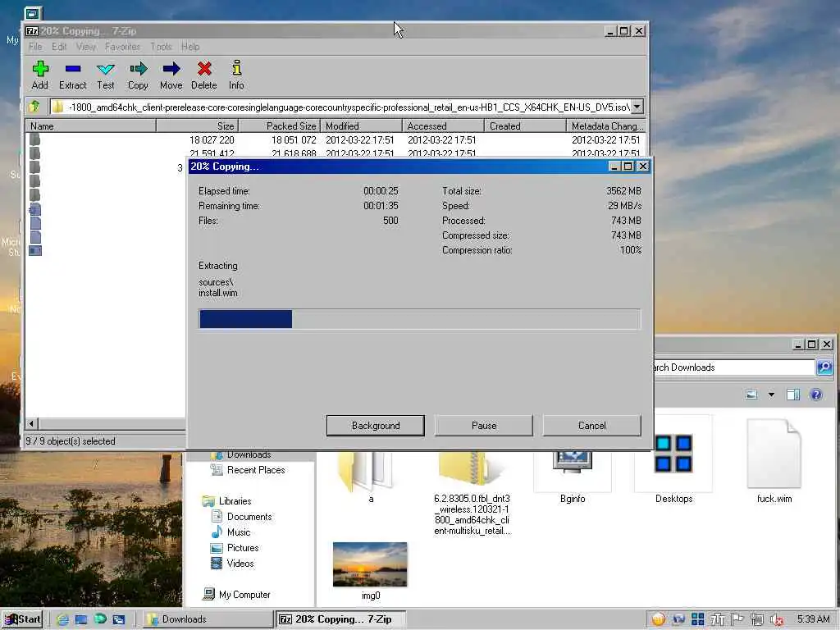The width and height of the screenshot is (840, 630).
Task: Sort file list by Modified column
Action: click(x=361, y=126)
